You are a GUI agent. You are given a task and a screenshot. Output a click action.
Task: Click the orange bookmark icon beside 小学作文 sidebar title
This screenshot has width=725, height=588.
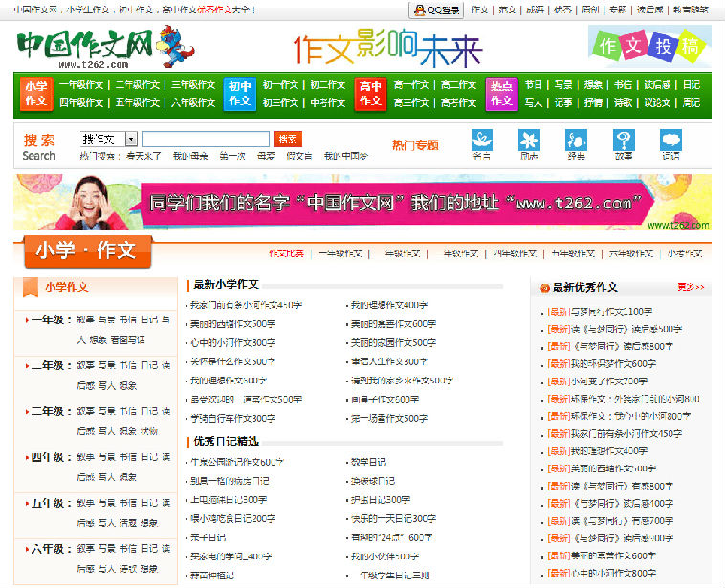(x=31, y=287)
